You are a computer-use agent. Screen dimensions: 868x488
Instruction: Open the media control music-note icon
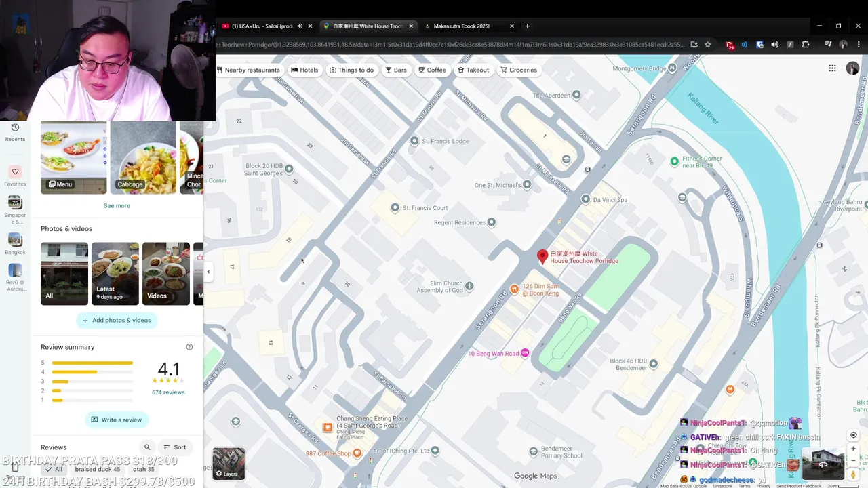pos(828,45)
